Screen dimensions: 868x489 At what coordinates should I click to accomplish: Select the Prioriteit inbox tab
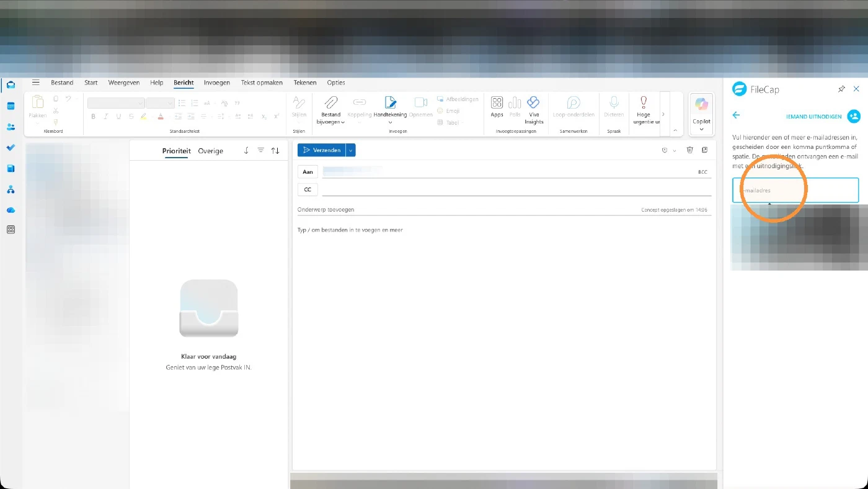click(177, 151)
